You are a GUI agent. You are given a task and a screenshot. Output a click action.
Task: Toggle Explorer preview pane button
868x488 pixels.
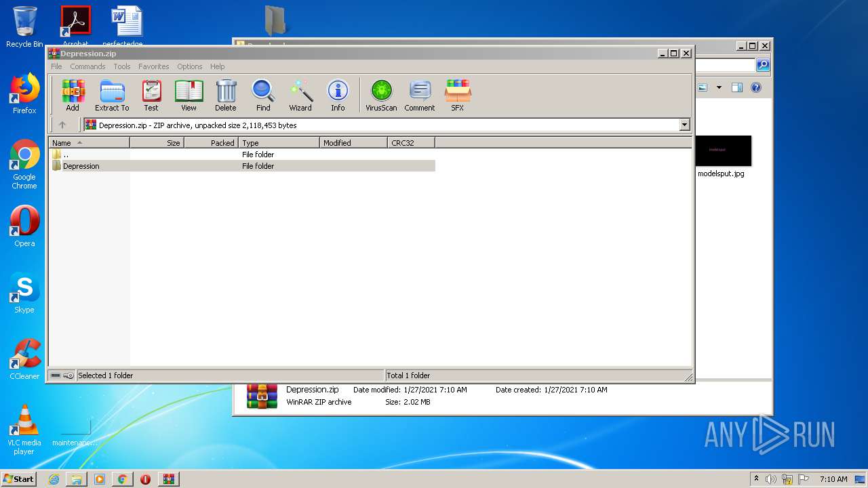click(x=737, y=87)
